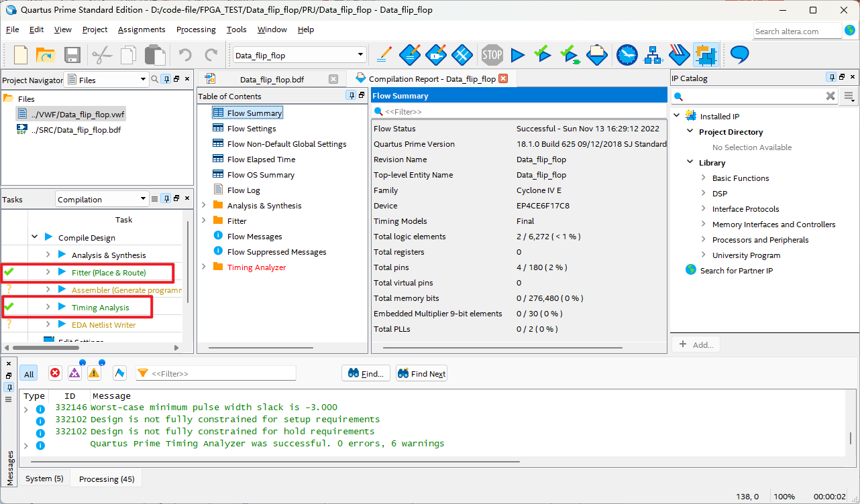Start Compilation with the blue play icon

tap(517, 54)
